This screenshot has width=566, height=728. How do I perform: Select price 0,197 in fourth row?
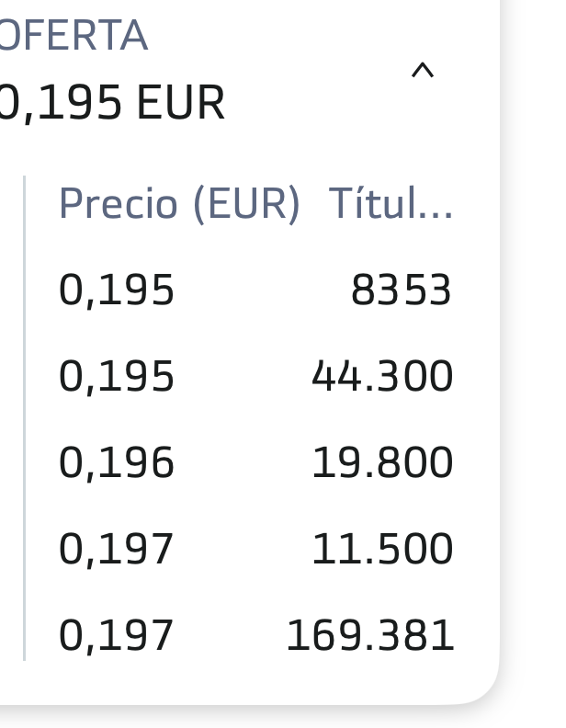click(117, 550)
